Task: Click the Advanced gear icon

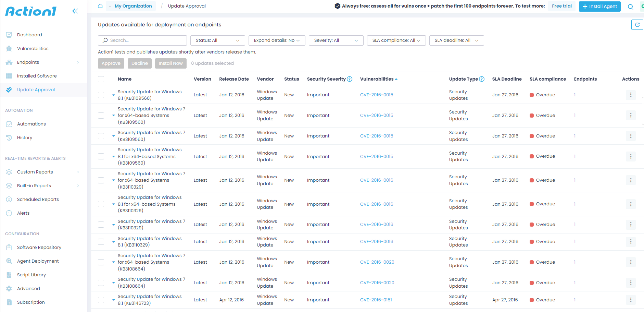Action: [x=9, y=288]
